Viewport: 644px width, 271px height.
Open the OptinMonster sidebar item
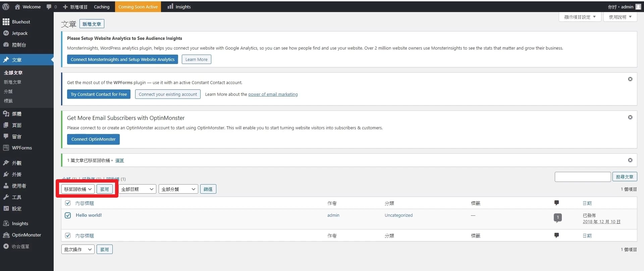click(27, 235)
